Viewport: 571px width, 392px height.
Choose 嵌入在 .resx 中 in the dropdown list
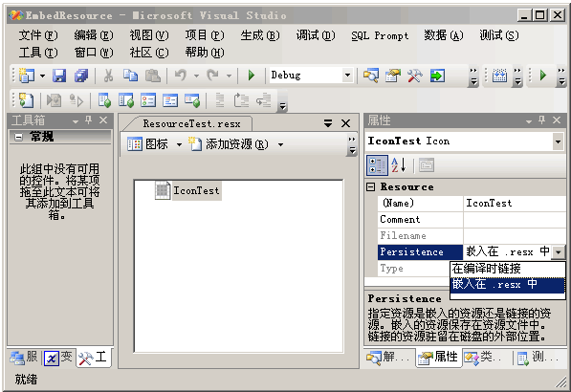[508, 284]
